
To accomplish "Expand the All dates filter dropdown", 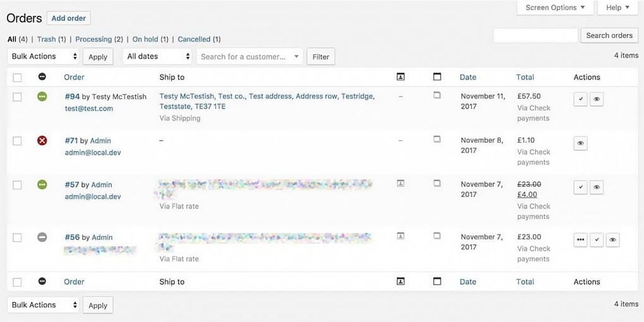I will (158, 56).
